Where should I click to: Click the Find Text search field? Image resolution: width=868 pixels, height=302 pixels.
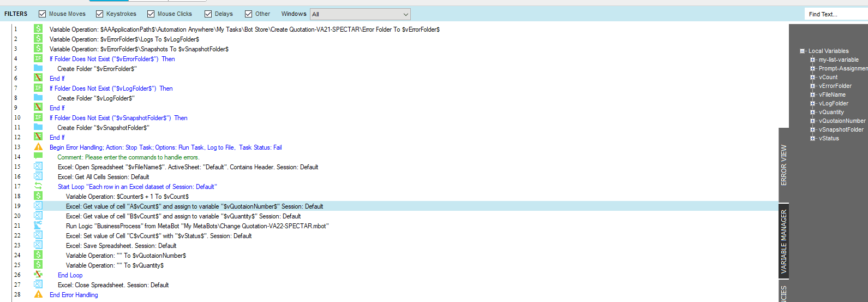836,14
